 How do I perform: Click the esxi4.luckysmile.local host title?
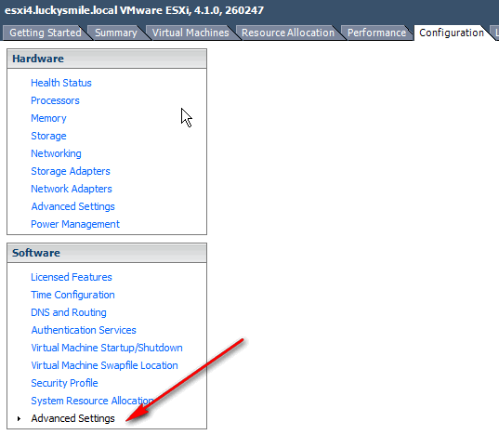click(x=134, y=10)
